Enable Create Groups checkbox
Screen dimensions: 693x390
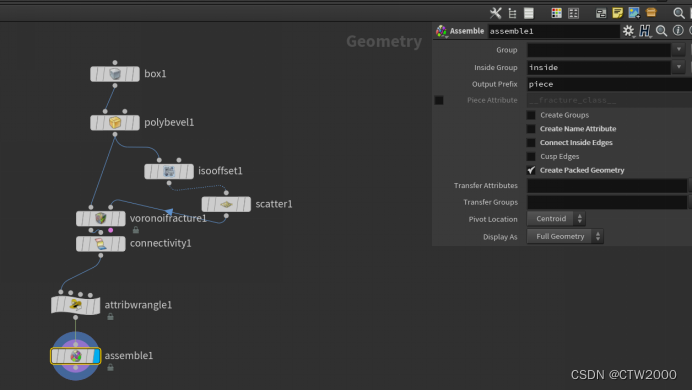(531, 115)
